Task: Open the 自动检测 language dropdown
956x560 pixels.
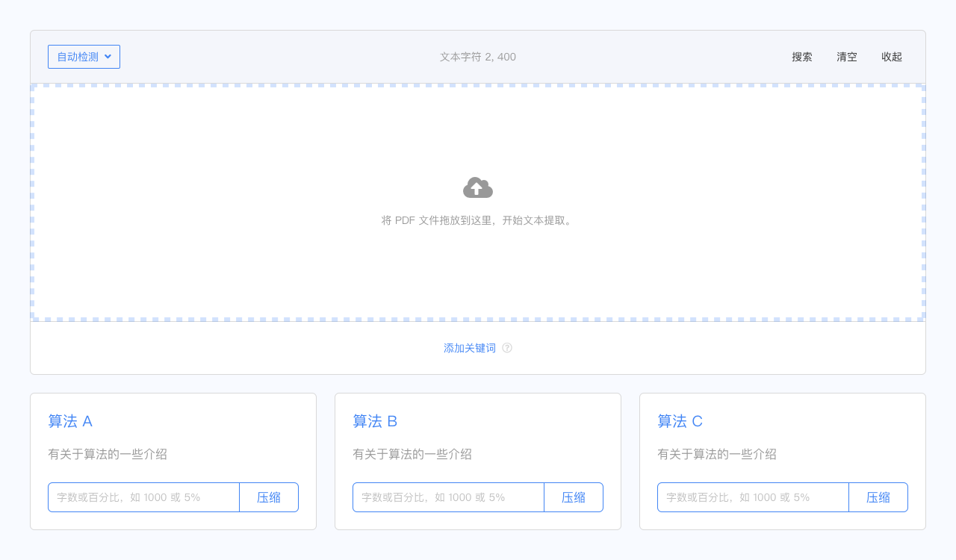Action: [84, 57]
